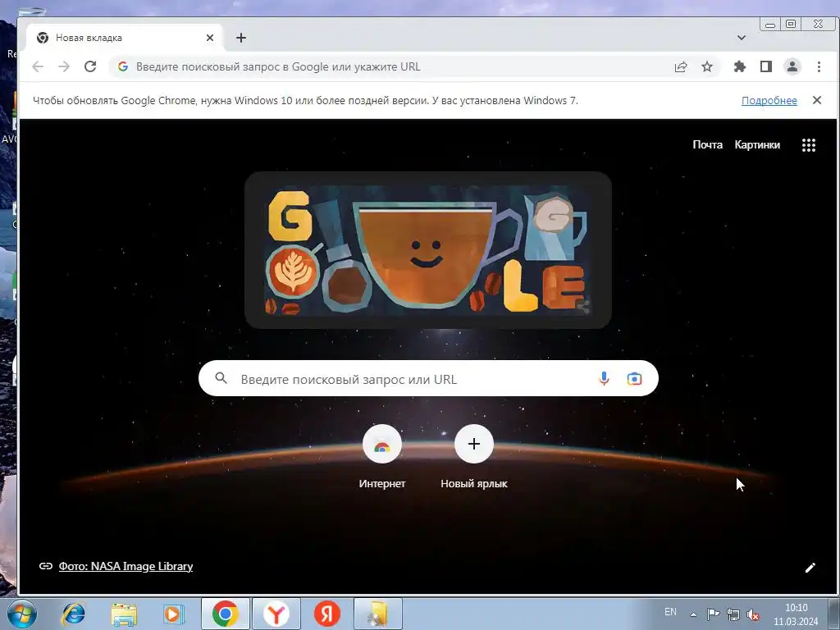Image resolution: width=840 pixels, height=630 pixels.
Task: Open the Почта link
Action: click(707, 144)
